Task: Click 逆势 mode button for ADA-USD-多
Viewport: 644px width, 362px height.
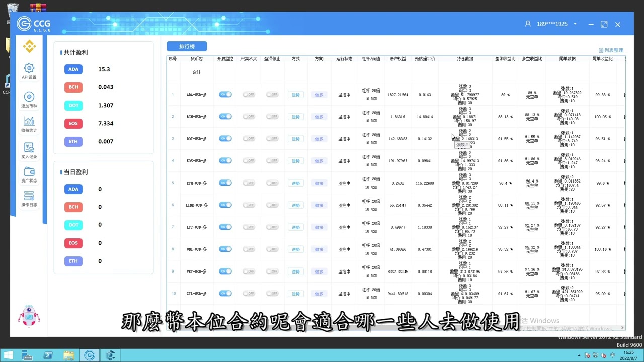Action: (296, 95)
